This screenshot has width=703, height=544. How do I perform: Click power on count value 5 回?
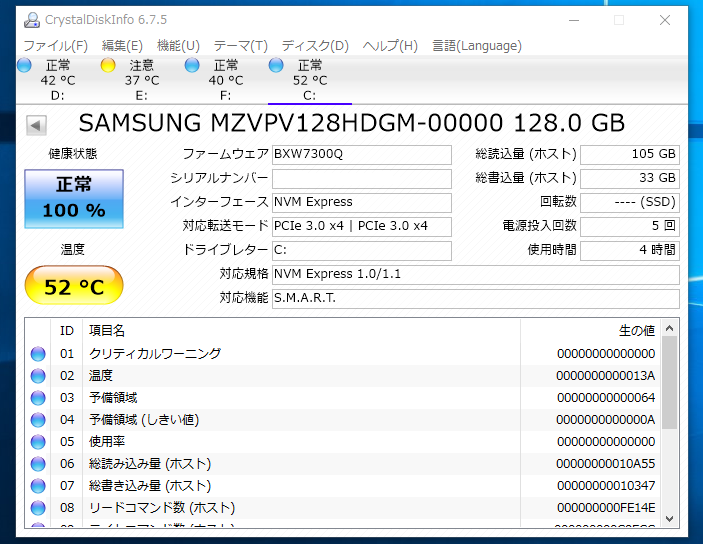point(630,226)
